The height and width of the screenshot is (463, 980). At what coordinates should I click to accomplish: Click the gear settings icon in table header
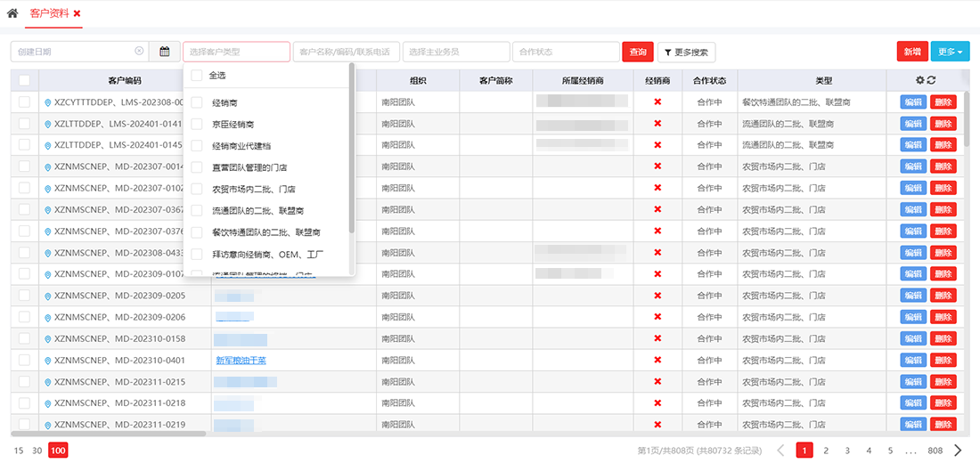(x=920, y=80)
